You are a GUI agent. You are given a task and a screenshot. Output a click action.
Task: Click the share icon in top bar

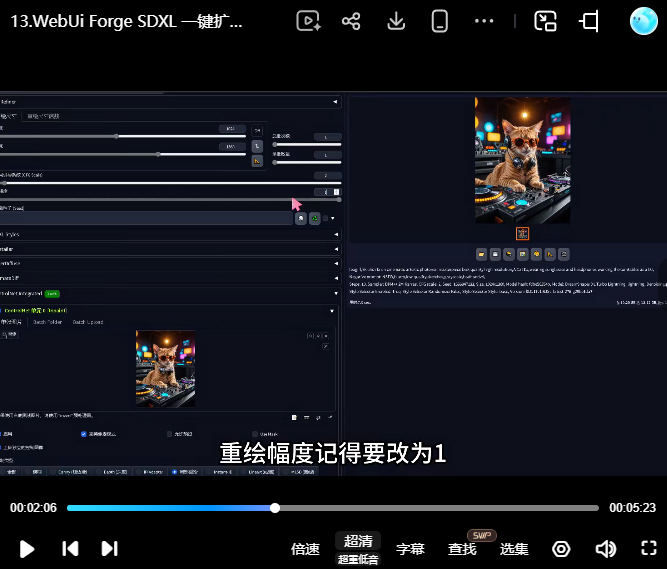[351, 21]
